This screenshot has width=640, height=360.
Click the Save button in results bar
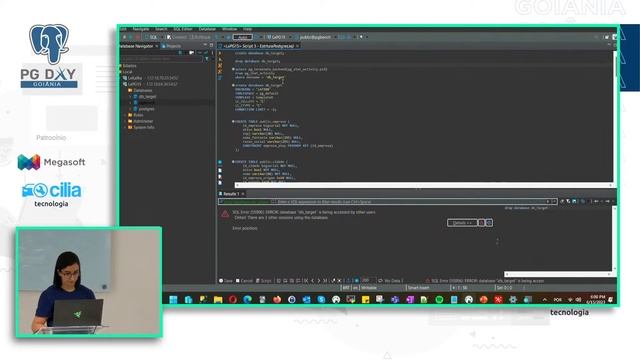point(226,281)
